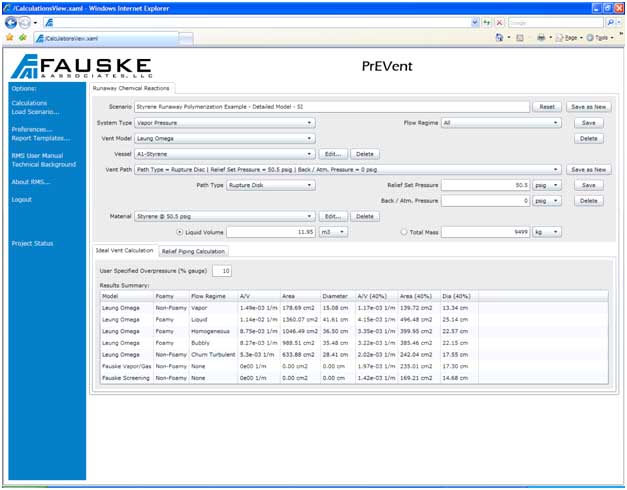This screenshot has width=627, height=490.
Task: Select the Liquid Volume radio button
Action: coord(180,232)
